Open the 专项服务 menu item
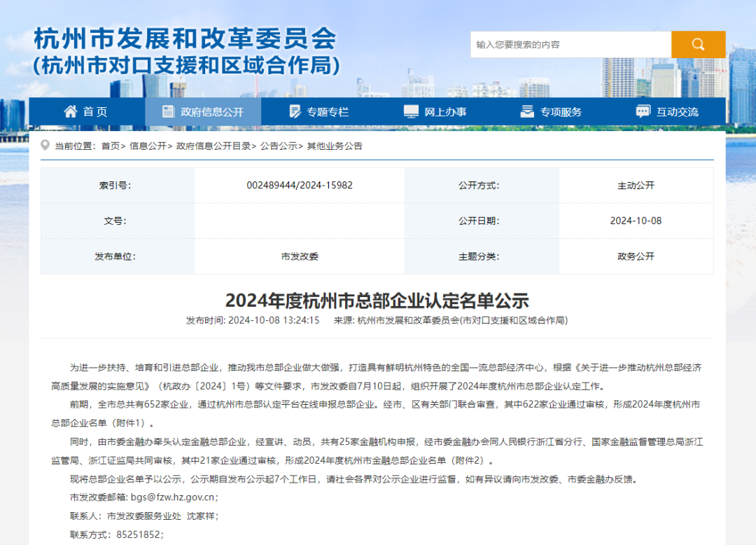This screenshot has height=545, width=756. tap(552, 112)
